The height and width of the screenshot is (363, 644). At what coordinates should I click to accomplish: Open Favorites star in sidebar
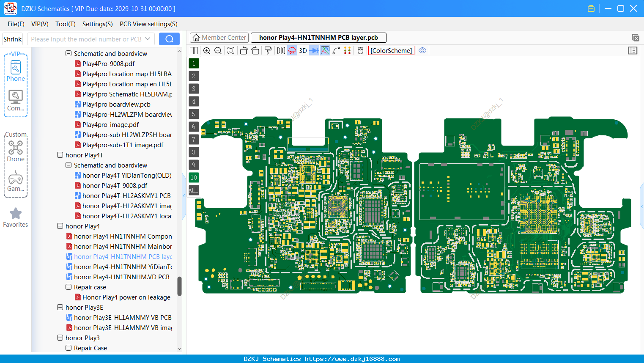[16, 217]
